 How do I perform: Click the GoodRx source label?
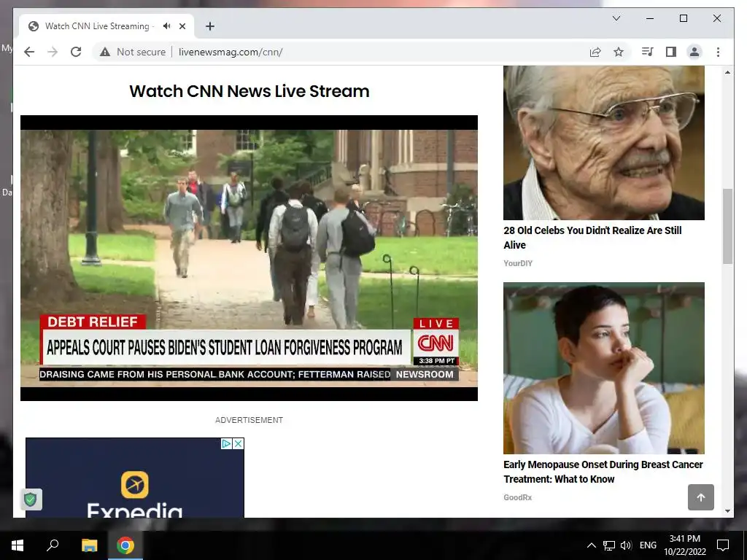(x=517, y=497)
